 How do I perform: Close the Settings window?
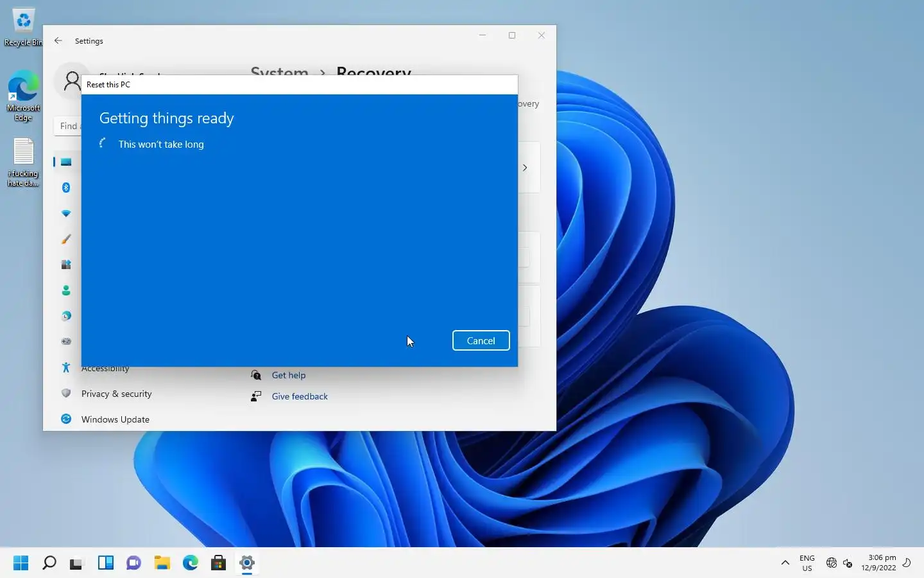pos(542,35)
